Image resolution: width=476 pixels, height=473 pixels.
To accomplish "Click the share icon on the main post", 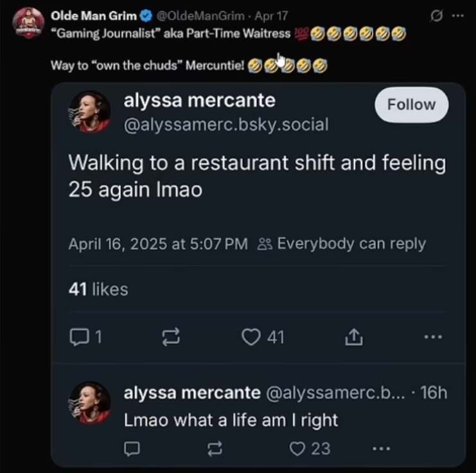I will coord(354,337).
